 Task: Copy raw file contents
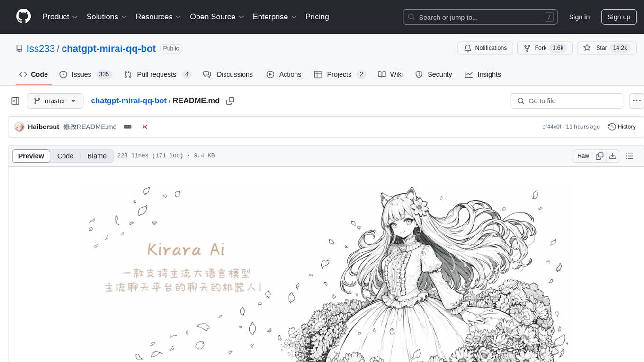599,156
